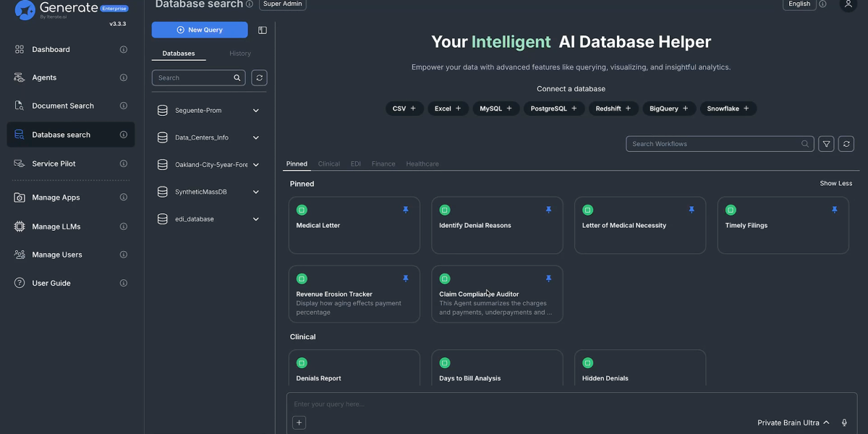Open the user profile icon at top right
The width and height of the screenshot is (868, 434).
click(x=848, y=6)
